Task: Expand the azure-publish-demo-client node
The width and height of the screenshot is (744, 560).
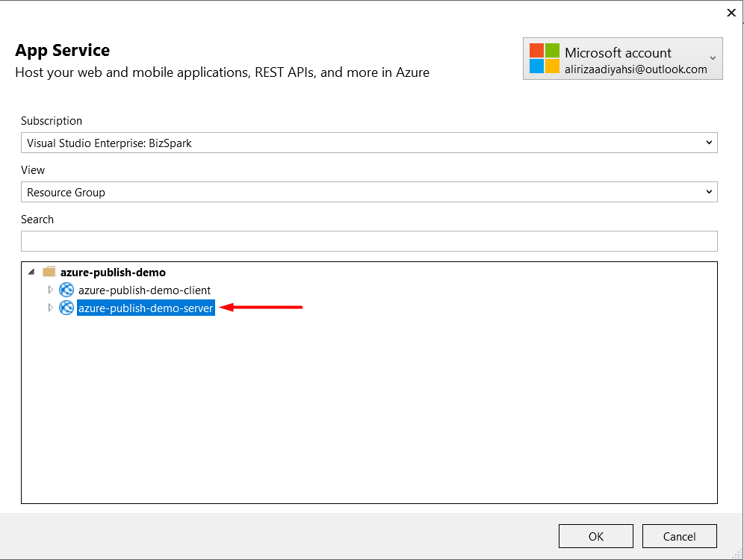Action: tap(50, 289)
